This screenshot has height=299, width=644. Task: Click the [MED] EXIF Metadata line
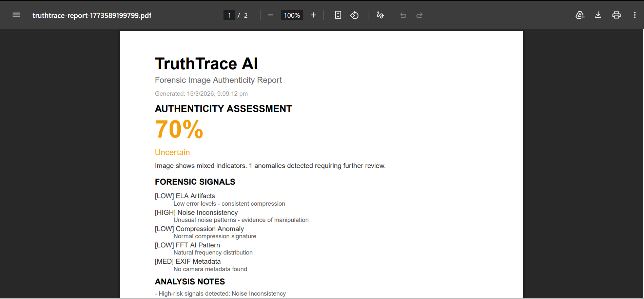click(x=188, y=262)
